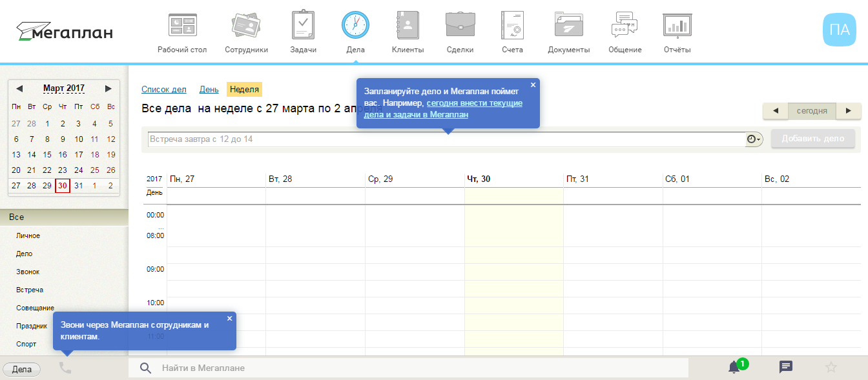Filter by Звонок category
The width and height of the screenshot is (868, 380).
(x=28, y=272)
